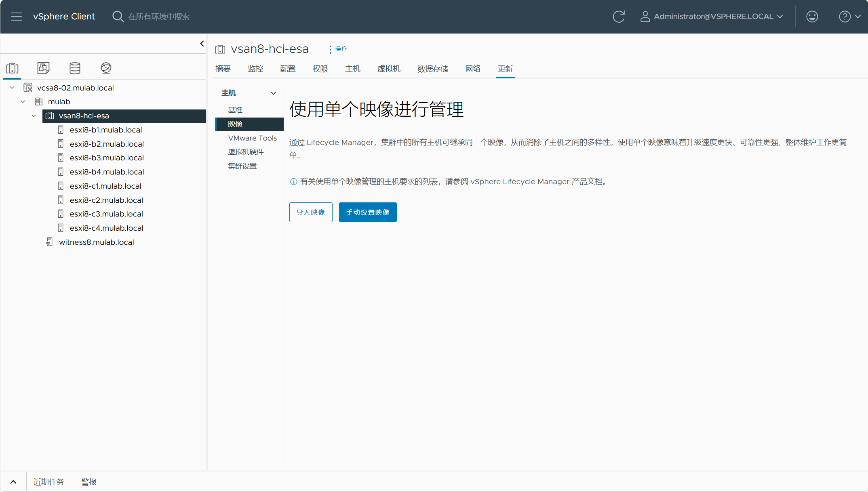Open the 数据存储 tab
Image resolution: width=868 pixels, height=492 pixels.
(433, 69)
